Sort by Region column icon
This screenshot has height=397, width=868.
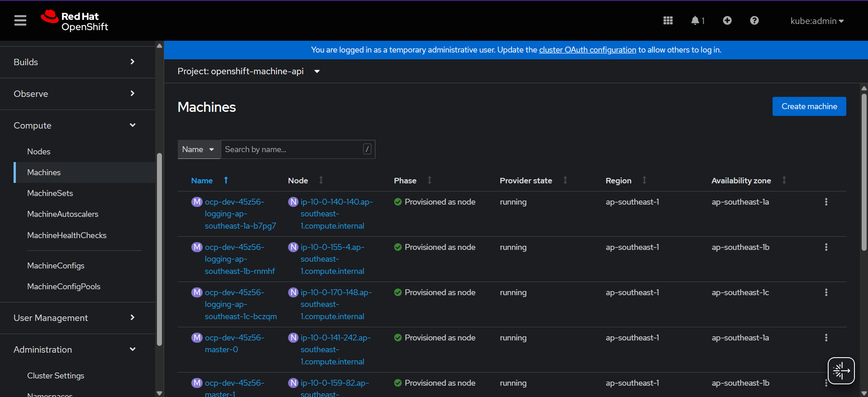[645, 180]
